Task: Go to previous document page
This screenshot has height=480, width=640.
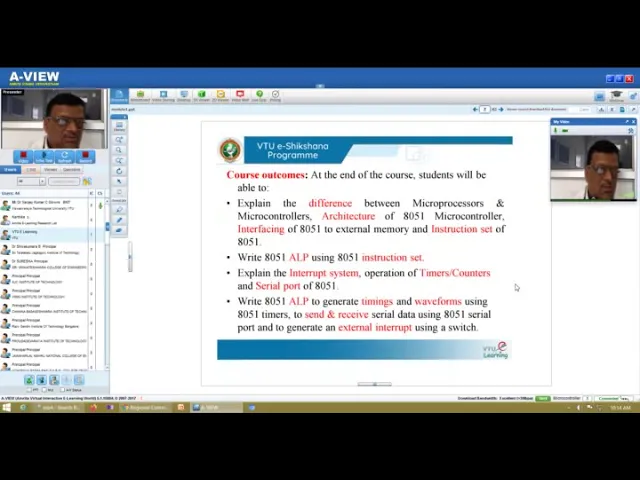Action: (x=475, y=109)
